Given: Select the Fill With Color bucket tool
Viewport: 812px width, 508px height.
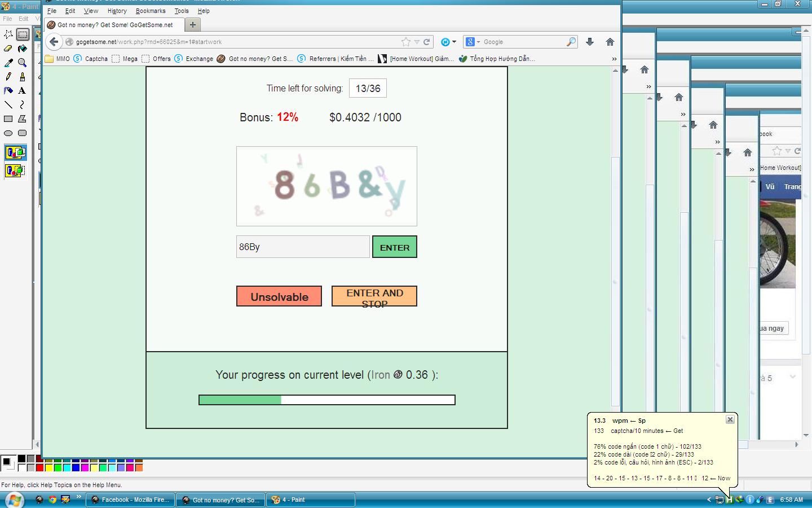Looking at the screenshot, I should (x=22, y=49).
